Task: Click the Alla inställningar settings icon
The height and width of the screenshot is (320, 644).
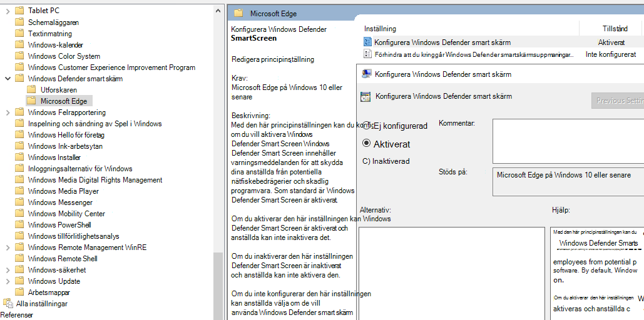Action: (x=8, y=304)
